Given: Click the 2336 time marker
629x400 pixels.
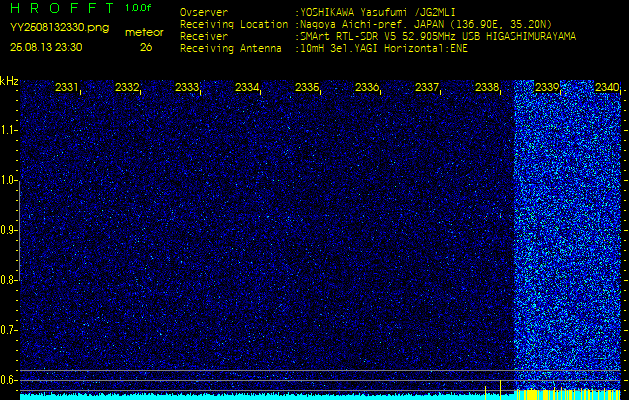Looking at the screenshot, I should [367, 87].
